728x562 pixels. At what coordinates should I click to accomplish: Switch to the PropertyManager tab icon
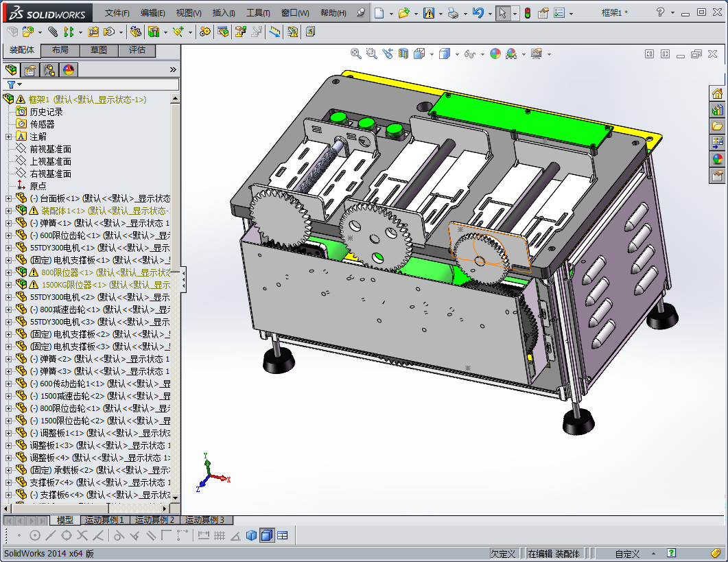click(x=30, y=70)
